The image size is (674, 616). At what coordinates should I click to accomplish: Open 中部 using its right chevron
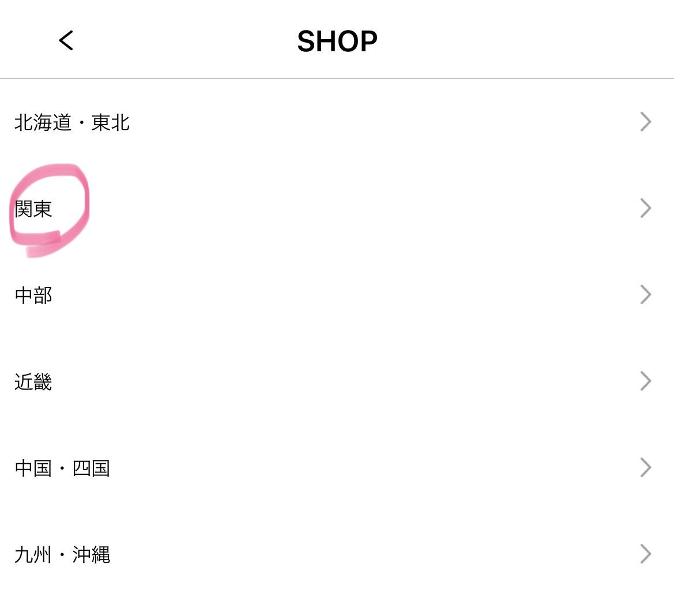pyautogui.click(x=645, y=294)
